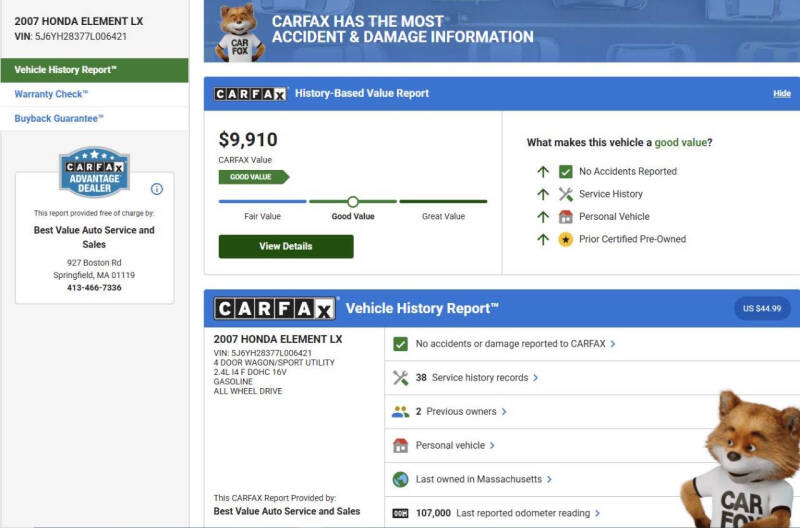
Task: Click the people icon beside 2 Previous owners
Action: pyautogui.click(x=401, y=412)
